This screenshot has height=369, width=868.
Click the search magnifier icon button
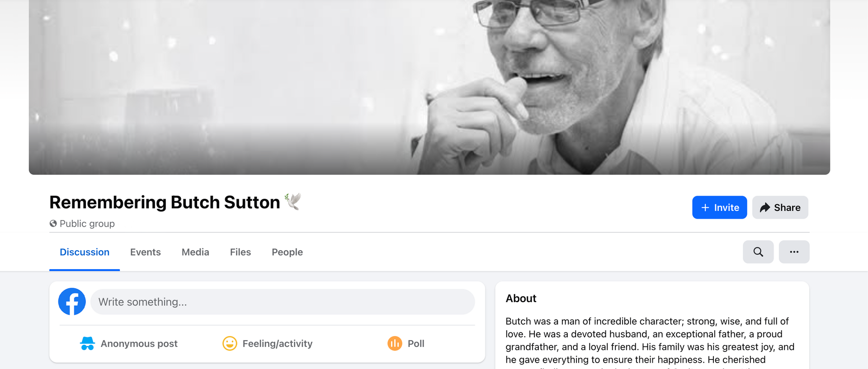tap(758, 252)
